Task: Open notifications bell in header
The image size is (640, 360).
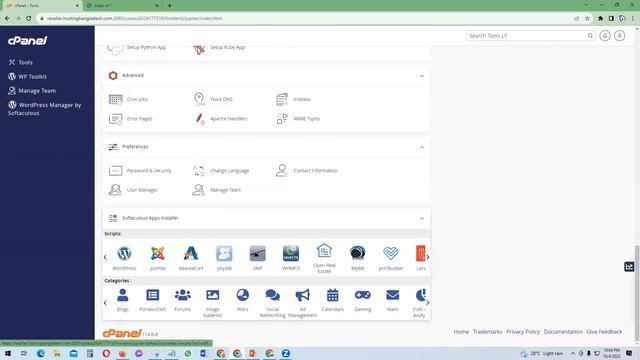Action: (604, 36)
